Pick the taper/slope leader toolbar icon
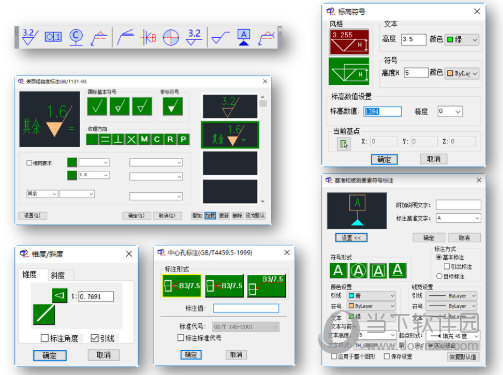 tap(99, 38)
